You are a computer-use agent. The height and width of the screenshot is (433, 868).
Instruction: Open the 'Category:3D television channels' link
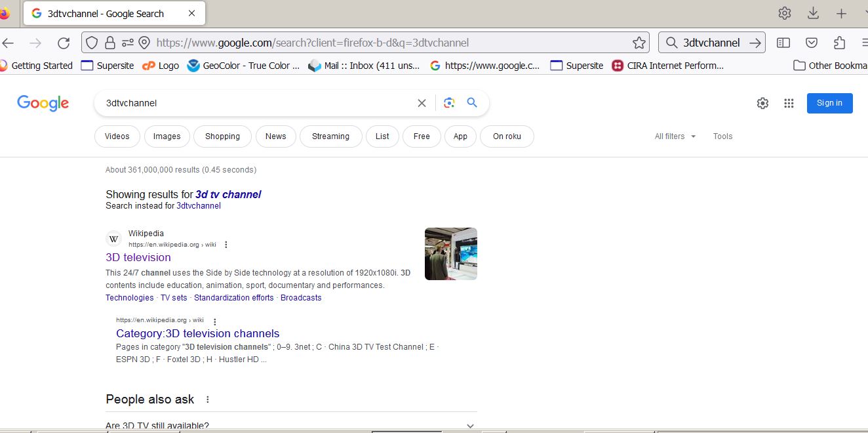197,333
